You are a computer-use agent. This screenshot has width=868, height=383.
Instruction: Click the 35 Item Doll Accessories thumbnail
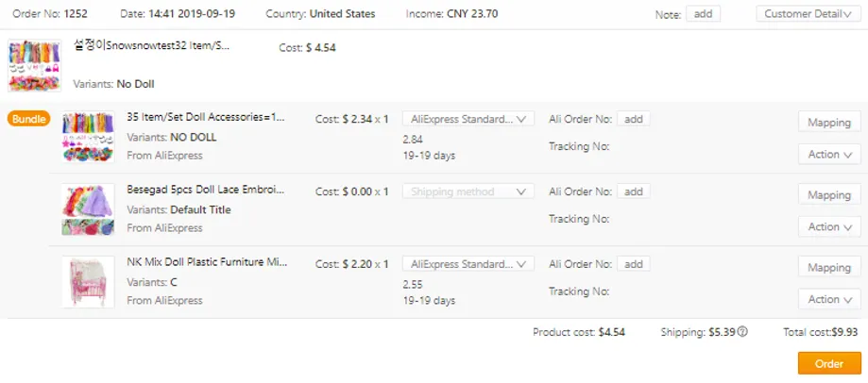tap(88, 137)
